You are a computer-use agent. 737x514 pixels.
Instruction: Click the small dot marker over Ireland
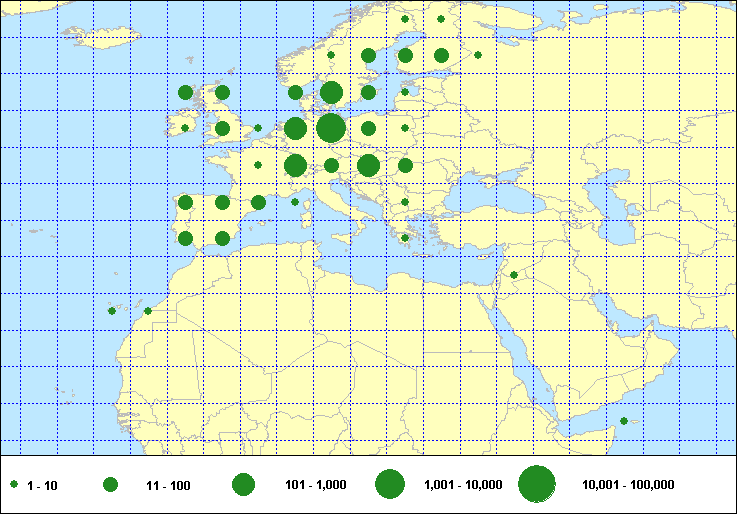185,128
